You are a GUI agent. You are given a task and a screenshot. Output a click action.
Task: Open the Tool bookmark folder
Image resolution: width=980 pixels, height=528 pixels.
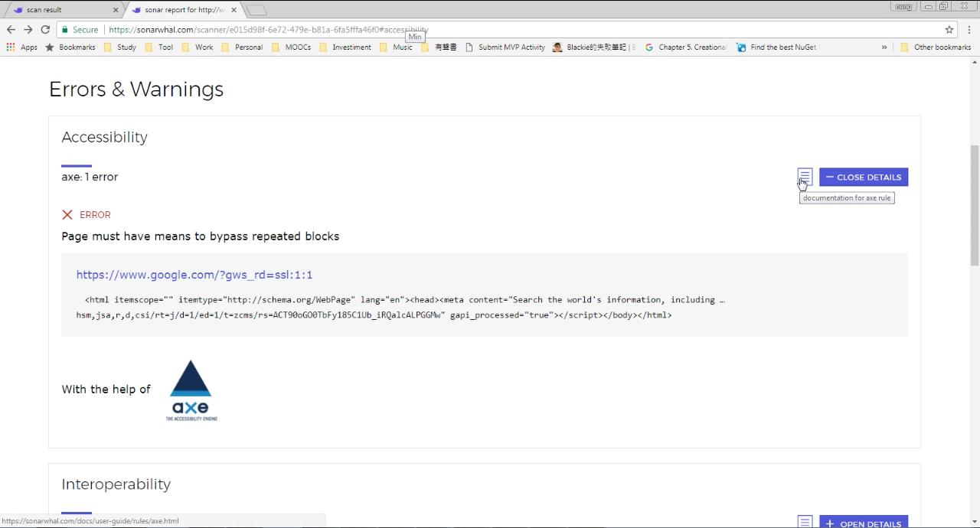[158, 47]
